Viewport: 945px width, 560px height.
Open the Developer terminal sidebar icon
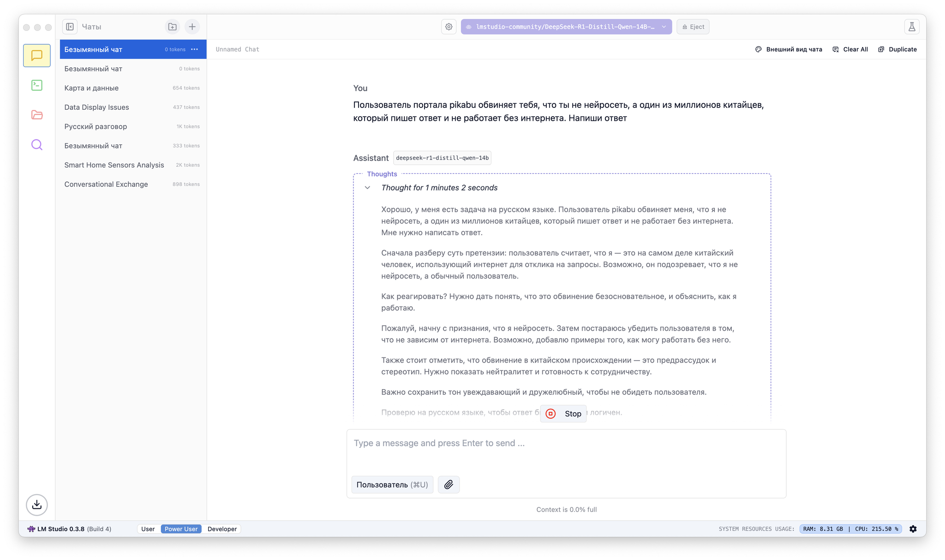pyautogui.click(x=37, y=85)
